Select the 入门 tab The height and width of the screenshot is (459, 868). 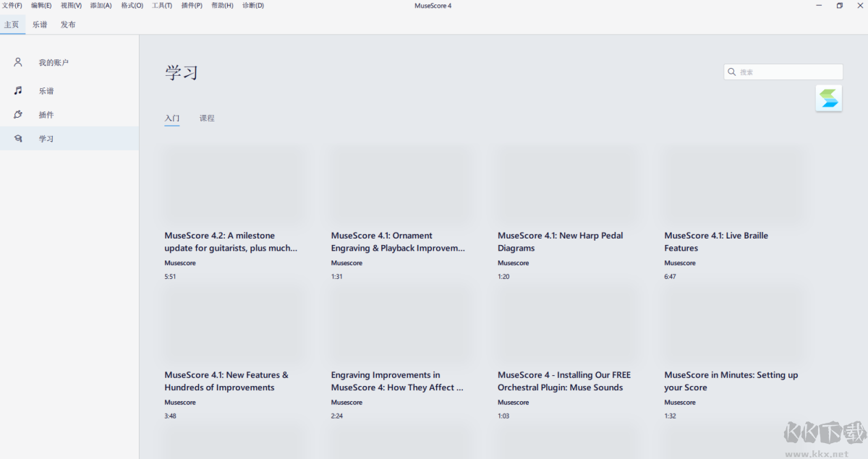[x=171, y=118]
